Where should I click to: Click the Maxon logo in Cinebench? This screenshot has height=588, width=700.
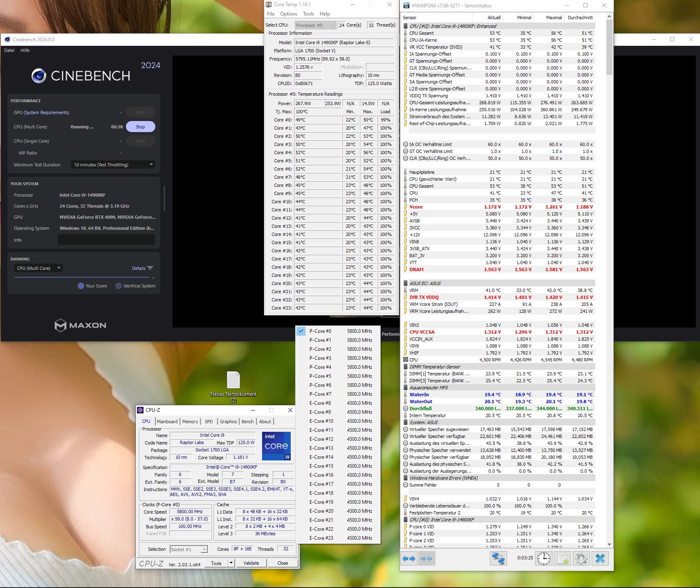click(80, 325)
